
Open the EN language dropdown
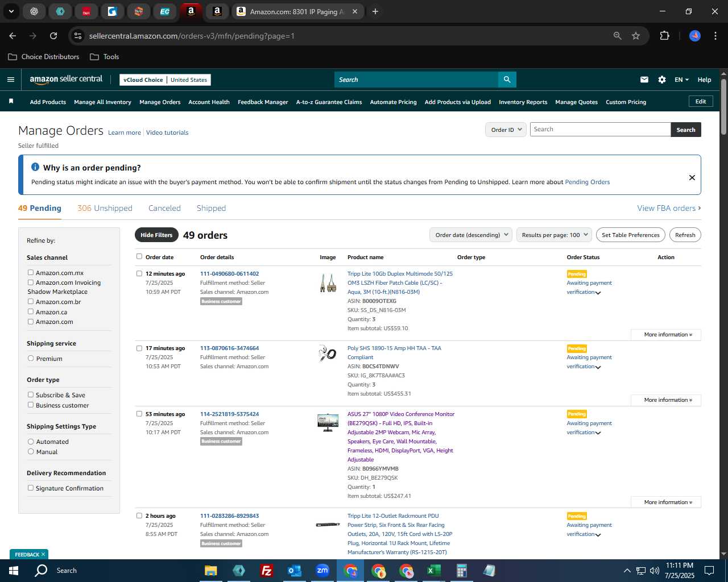[681, 80]
